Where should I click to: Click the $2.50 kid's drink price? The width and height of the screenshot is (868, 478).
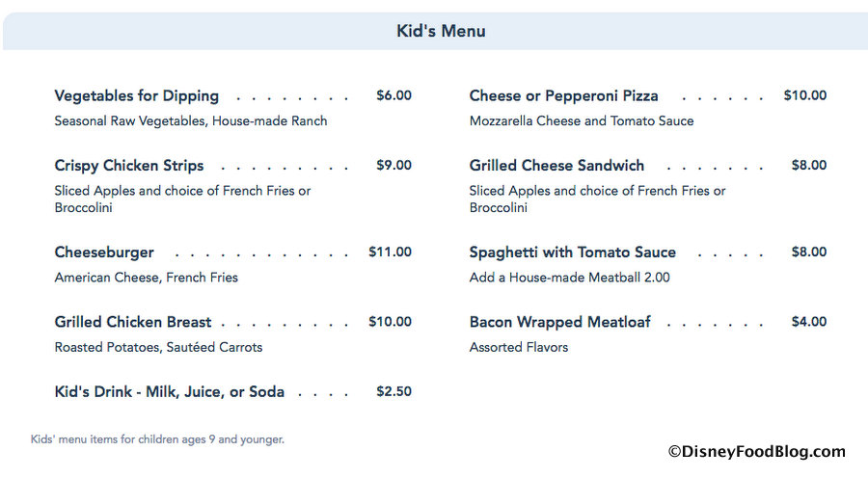[x=393, y=391]
